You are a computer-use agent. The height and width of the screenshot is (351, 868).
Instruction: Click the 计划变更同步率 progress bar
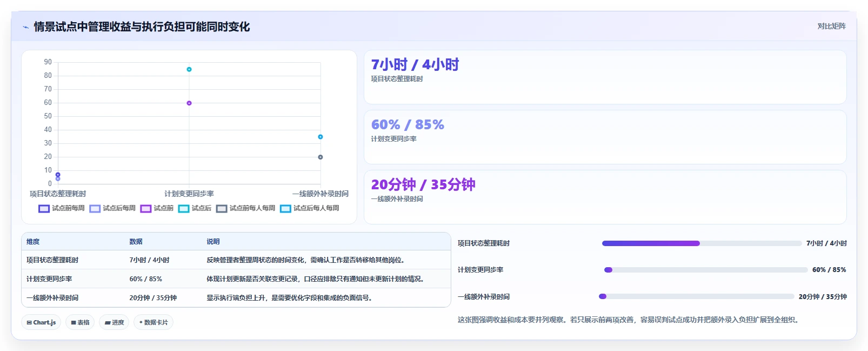coord(706,270)
